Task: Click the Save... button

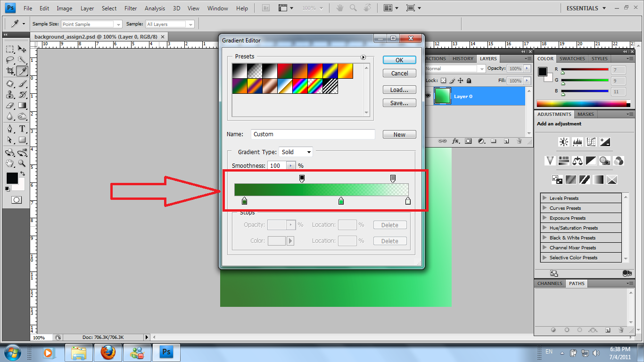Action: coord(399,103)
